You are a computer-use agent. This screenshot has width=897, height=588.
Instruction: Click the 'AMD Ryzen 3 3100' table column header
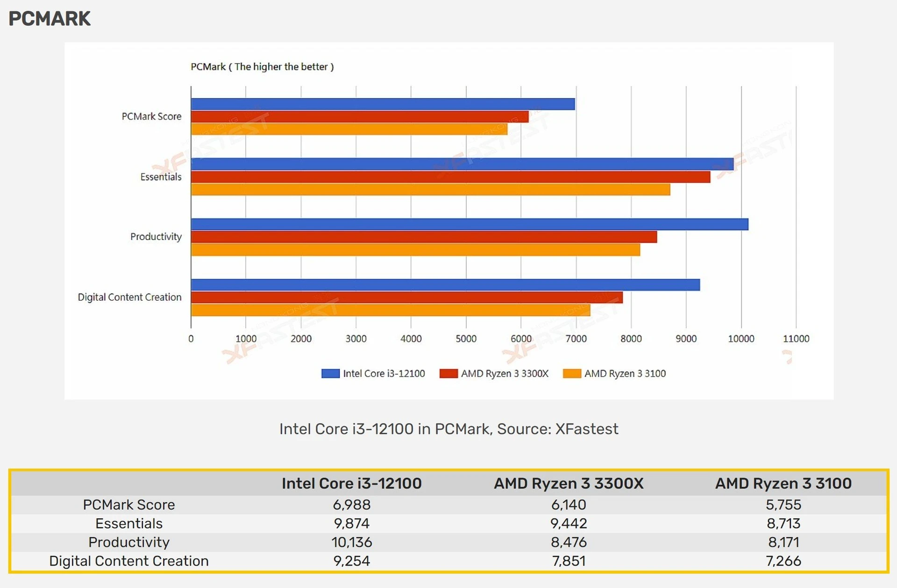tap(783, 483)
